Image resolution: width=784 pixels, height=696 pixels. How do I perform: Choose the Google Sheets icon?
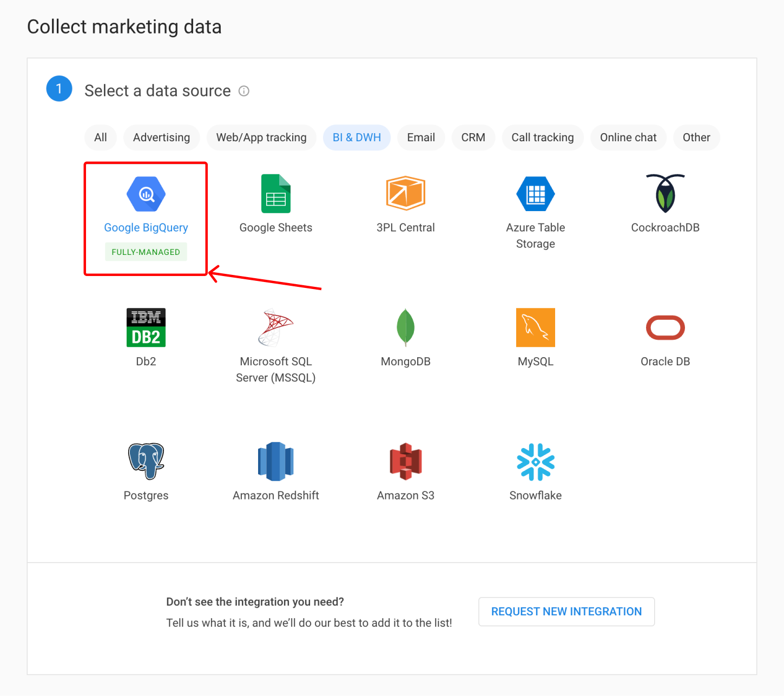tap(276, 193)
